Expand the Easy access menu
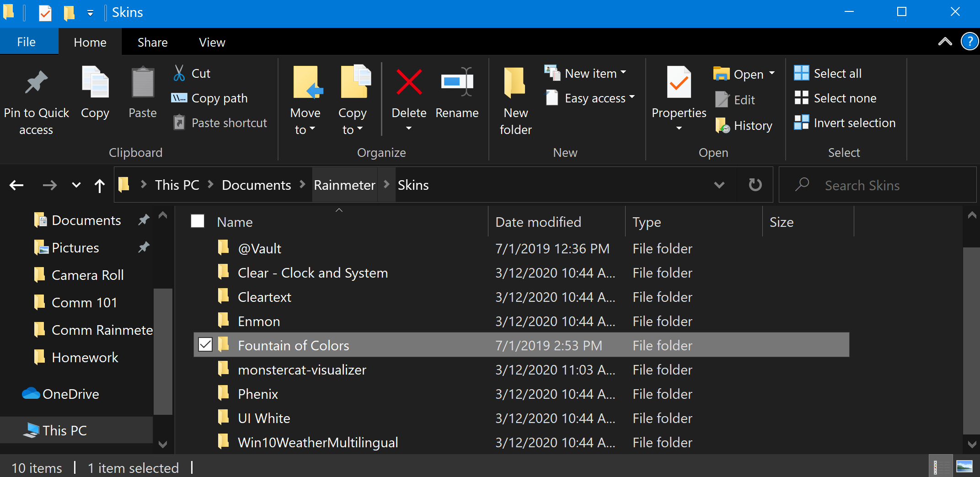 [590, 98]
